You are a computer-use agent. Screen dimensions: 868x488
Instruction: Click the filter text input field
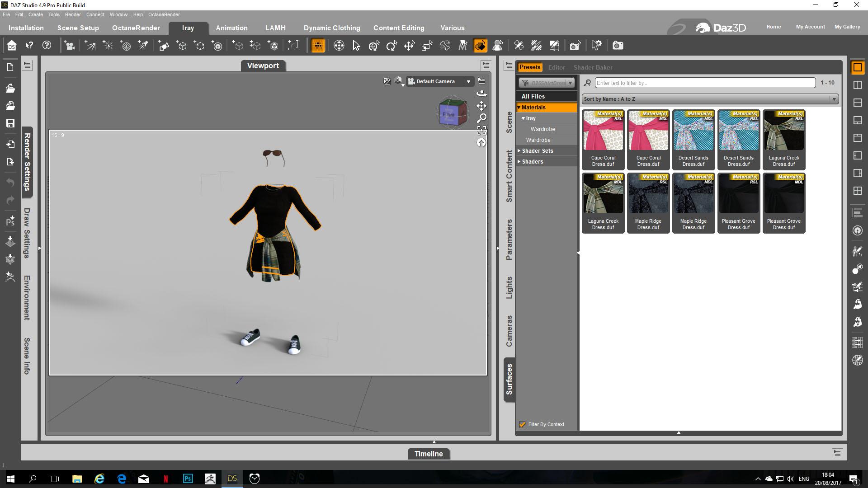705,83
